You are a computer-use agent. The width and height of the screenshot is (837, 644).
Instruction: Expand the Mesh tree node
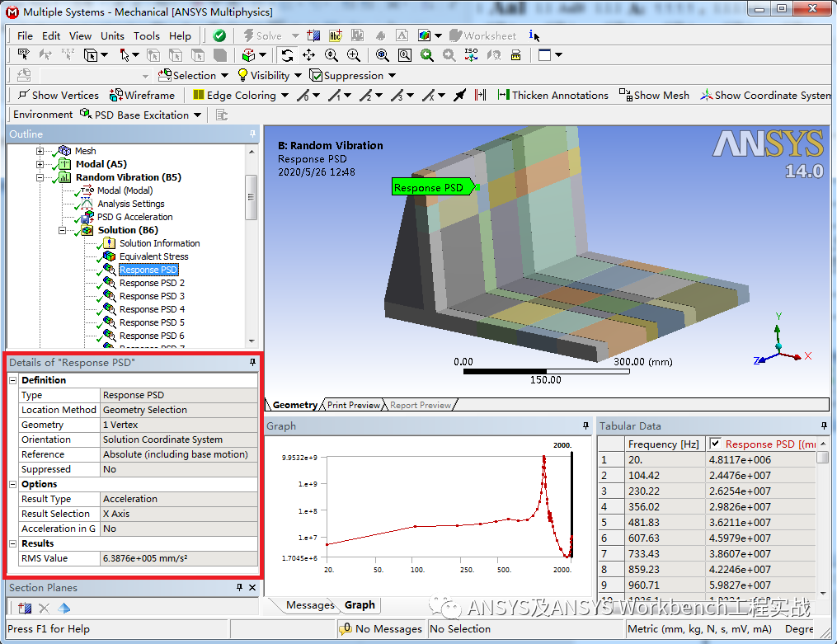pyautogui.click(x=40, y=151)
